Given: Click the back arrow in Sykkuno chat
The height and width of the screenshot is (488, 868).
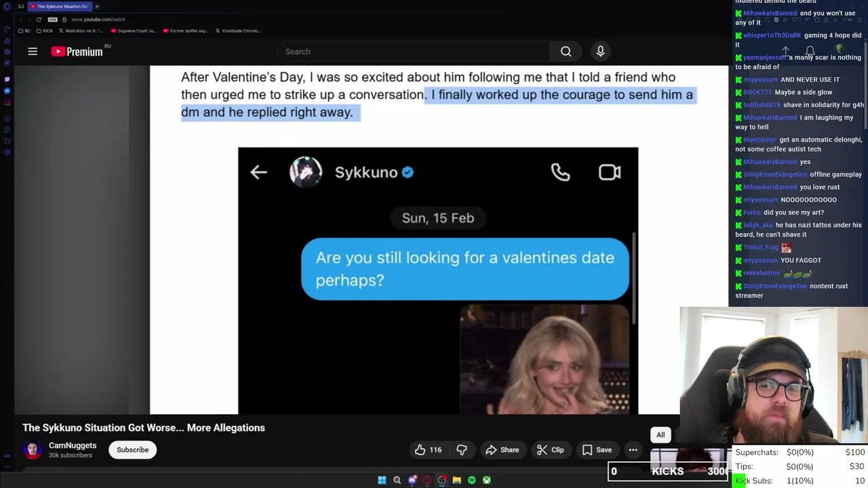Looking at the screenshot, I should [258, 172].
